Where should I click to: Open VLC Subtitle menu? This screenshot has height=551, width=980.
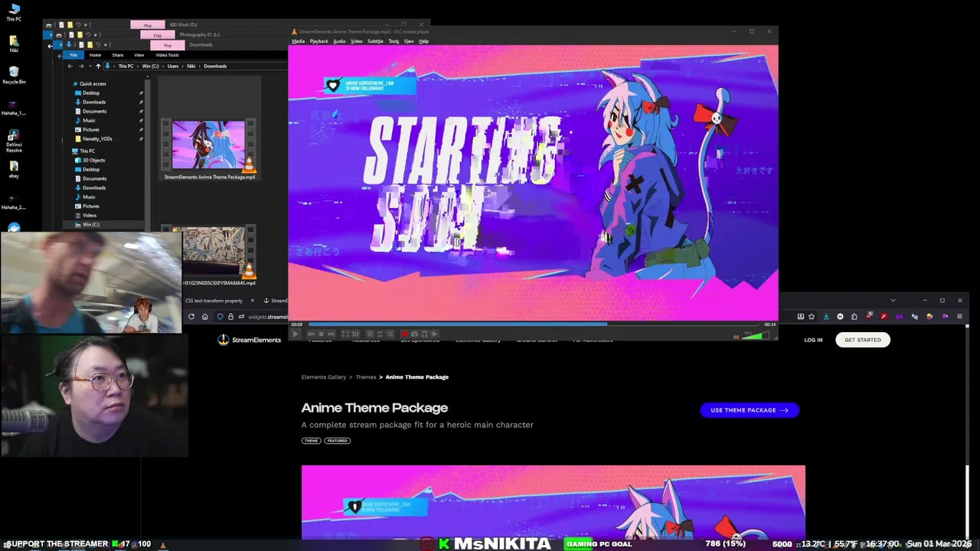point(375,41)
